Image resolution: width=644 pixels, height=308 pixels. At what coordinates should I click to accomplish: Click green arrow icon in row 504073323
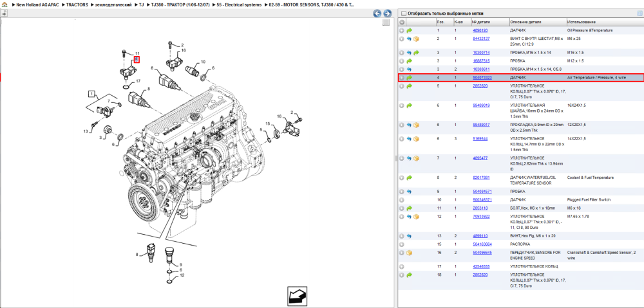point(410,78)
